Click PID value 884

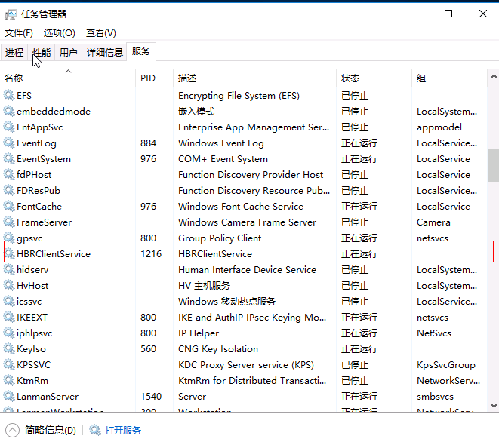click(148, 143)
